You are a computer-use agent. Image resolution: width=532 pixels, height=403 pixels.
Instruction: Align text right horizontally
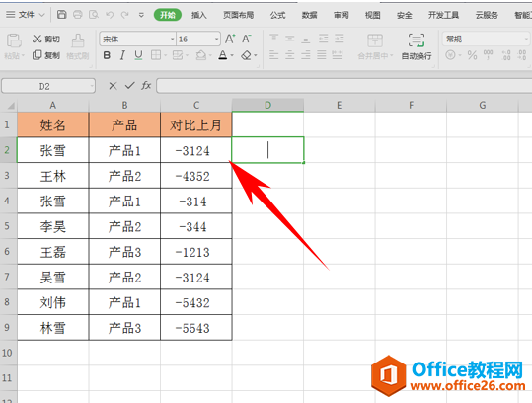click(x=306, y=55)
